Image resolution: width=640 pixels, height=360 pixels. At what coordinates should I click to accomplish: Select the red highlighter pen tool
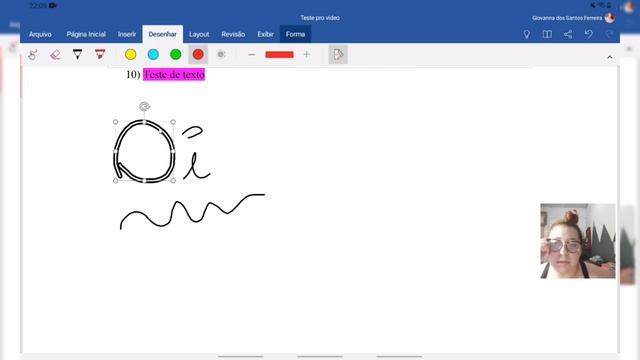100,54
